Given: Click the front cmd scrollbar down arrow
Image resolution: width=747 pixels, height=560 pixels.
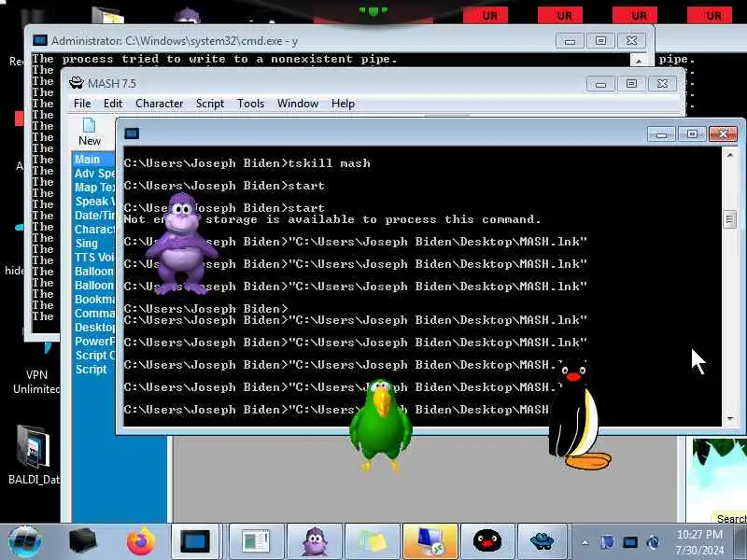Looking at the screenshot, I should [729, 418].
